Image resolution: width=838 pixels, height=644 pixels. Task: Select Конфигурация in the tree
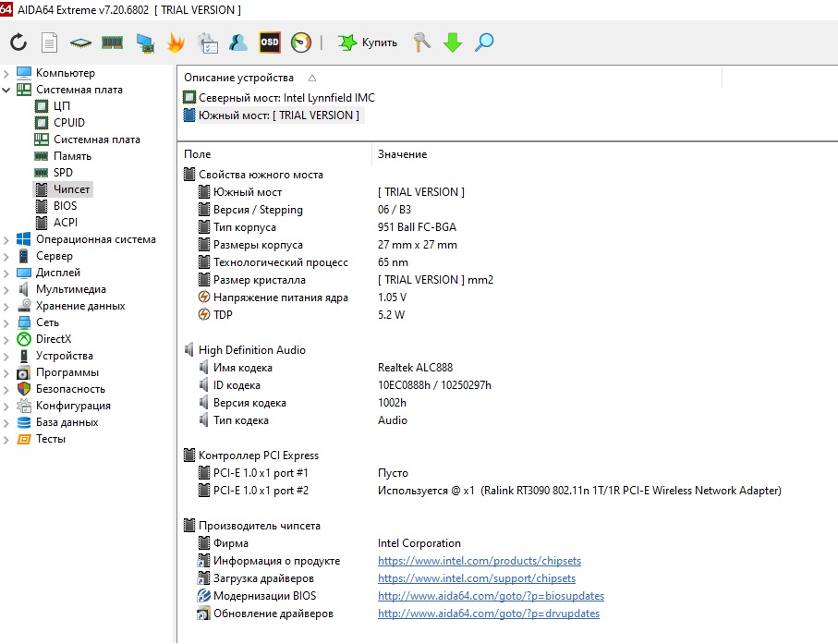73,406
